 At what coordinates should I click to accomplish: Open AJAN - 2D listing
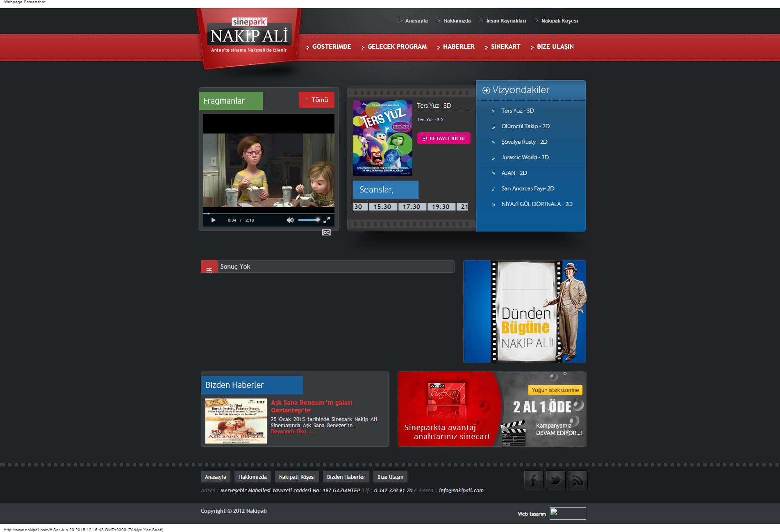pos(514,173)
